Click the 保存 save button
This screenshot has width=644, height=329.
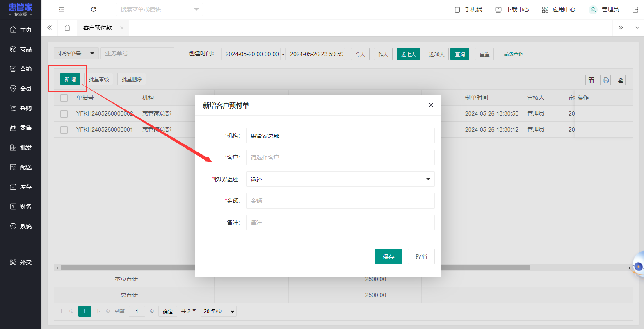click(388, 256)
